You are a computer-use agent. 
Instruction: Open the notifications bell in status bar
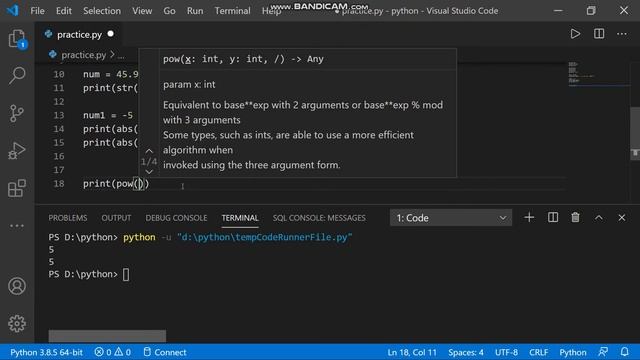tap(624, 352)
